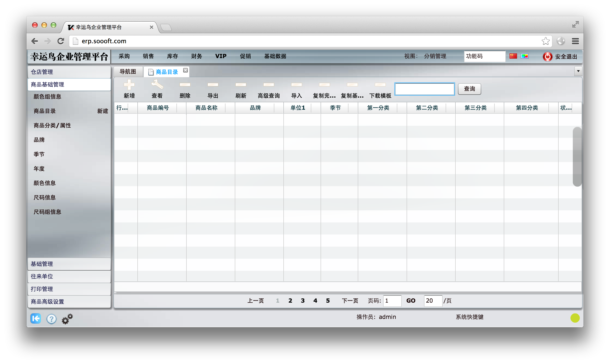The width and height of the screenshot is (610, 364).
Task: Click the 查询 search button
Action: [469, 89]
